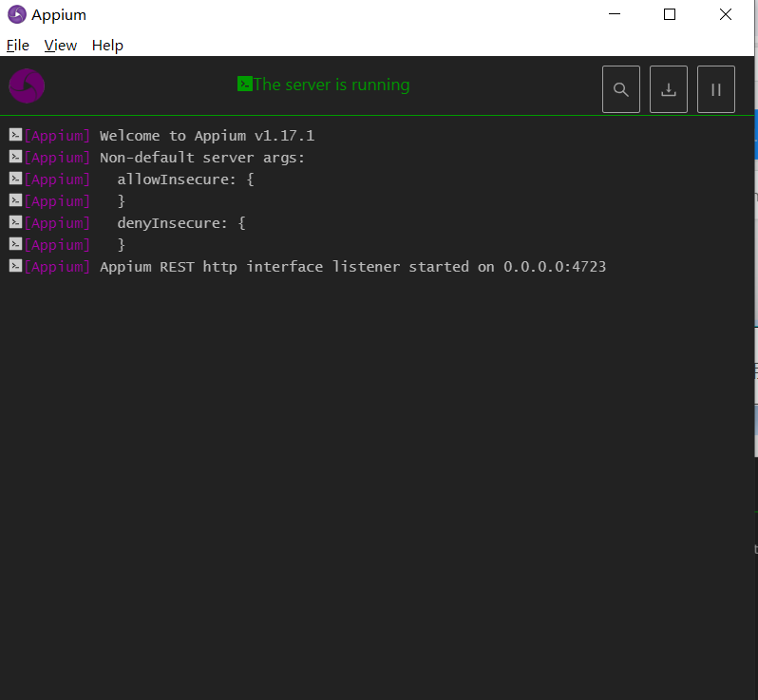
Task: Open the File menu
Action: point(18,46)
